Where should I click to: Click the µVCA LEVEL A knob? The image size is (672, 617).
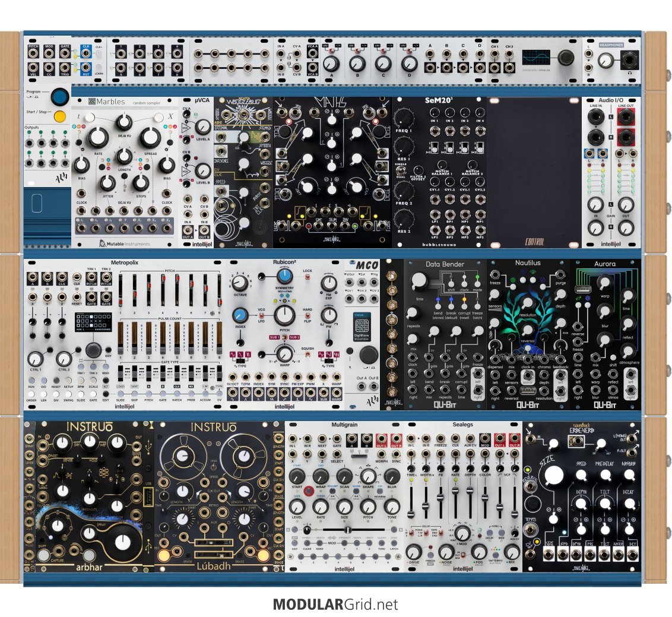tap(202, 127)
